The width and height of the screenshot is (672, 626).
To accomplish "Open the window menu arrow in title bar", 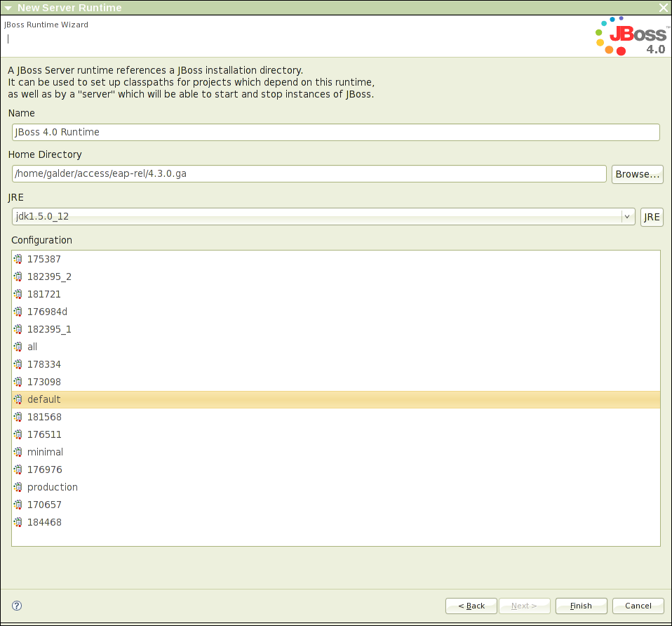I will pyautogui.click(x=8, y=8).
